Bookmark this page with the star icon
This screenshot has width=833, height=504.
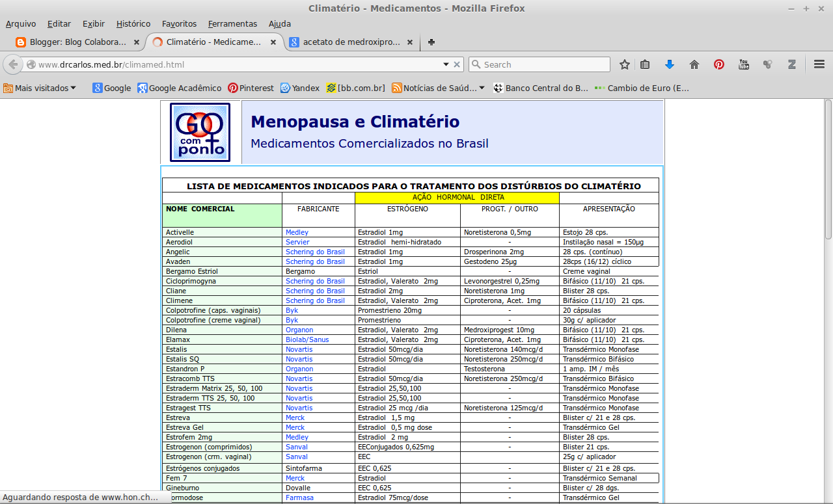tap(625, 64)
